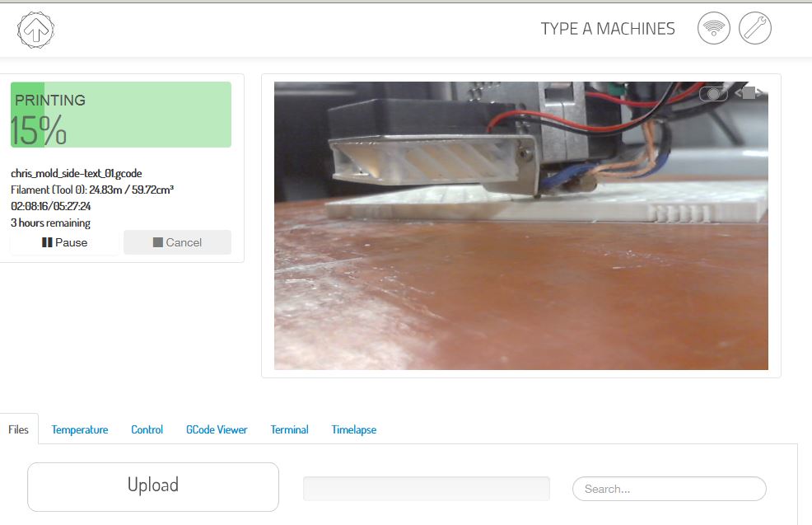Switch to the Temperature tab
Screen dimensions: 812x525
tap(80, 429)
